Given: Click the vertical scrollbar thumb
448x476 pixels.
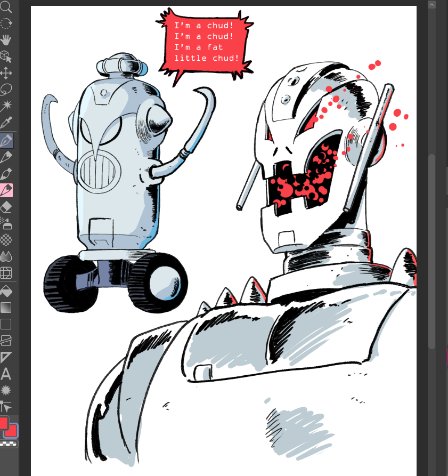Looking at the screenshot, I should (431, 252).
